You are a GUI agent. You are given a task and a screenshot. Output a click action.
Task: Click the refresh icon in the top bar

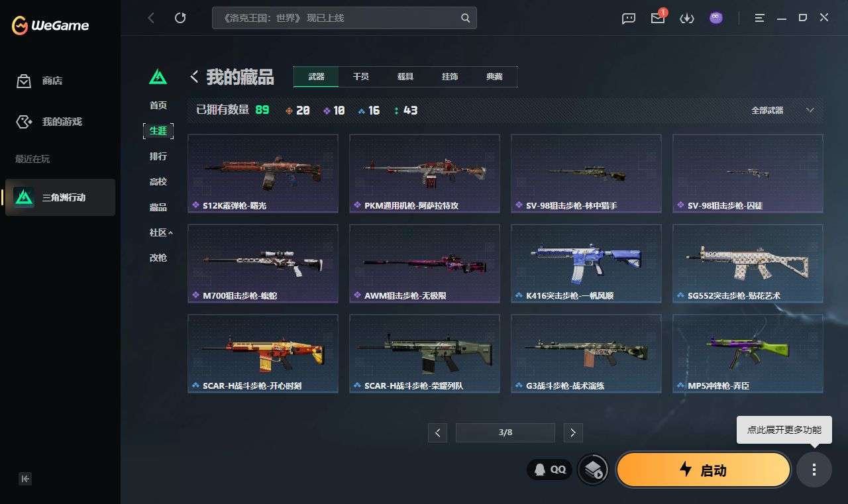180,18
